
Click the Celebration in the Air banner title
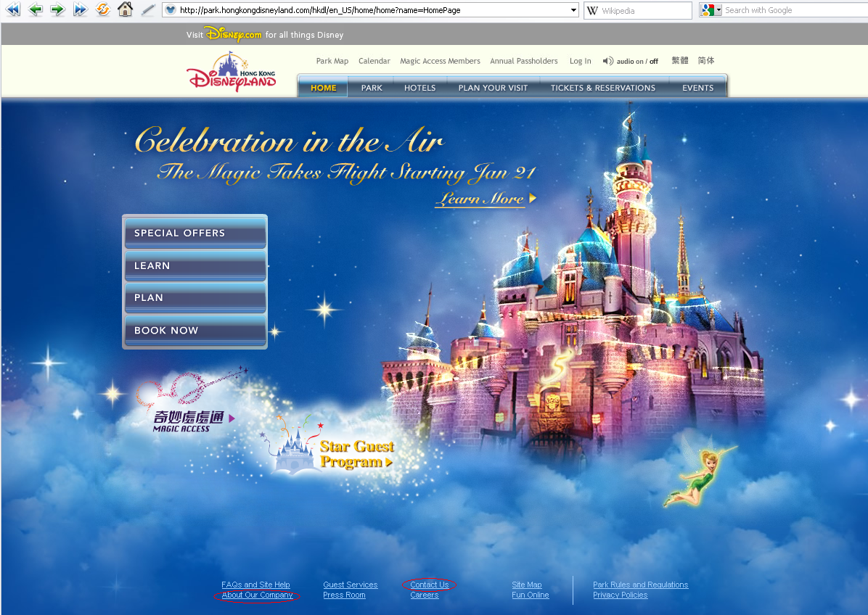pos(289,141)
